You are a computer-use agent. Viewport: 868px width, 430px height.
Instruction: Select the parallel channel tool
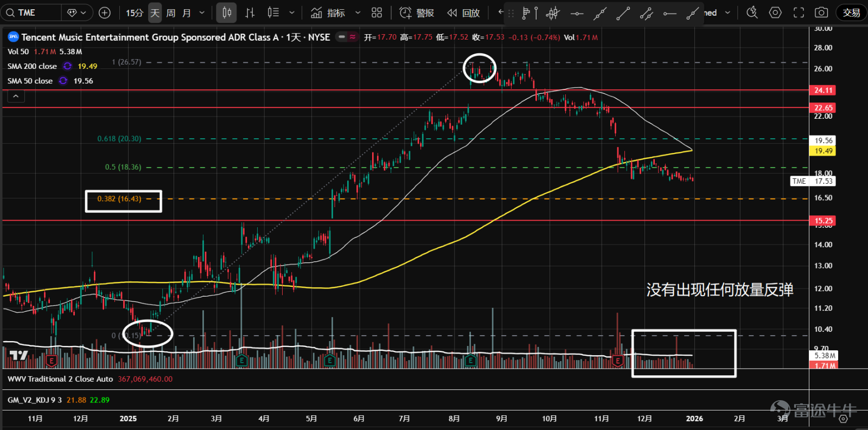(646, 13)
